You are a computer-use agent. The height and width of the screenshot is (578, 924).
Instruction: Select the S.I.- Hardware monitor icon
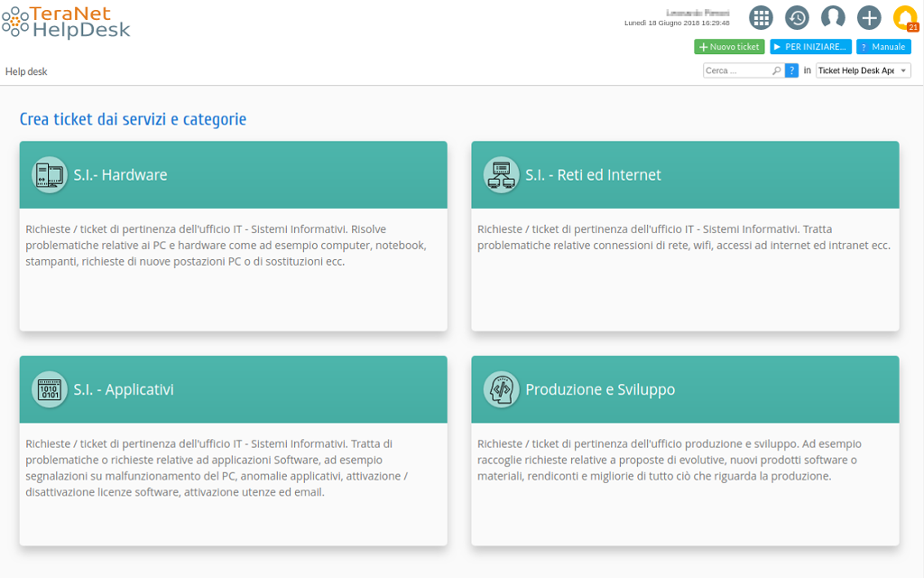(50, 174)
